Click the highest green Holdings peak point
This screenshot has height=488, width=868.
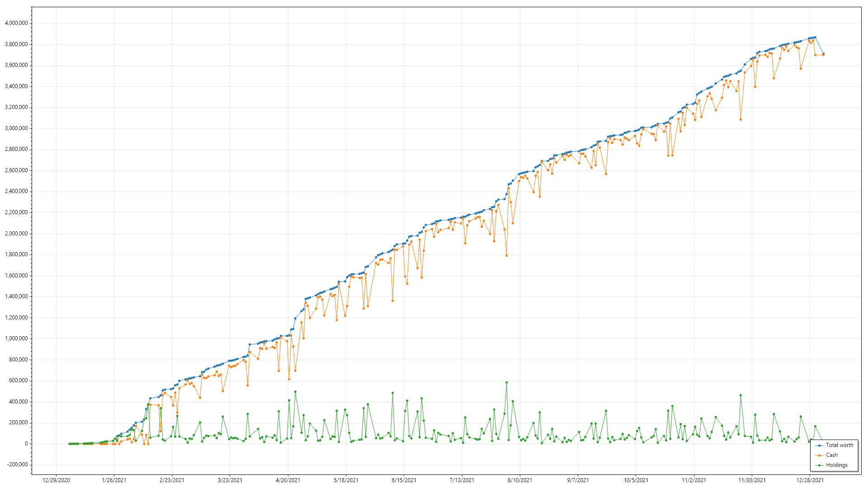pos(506,383)
